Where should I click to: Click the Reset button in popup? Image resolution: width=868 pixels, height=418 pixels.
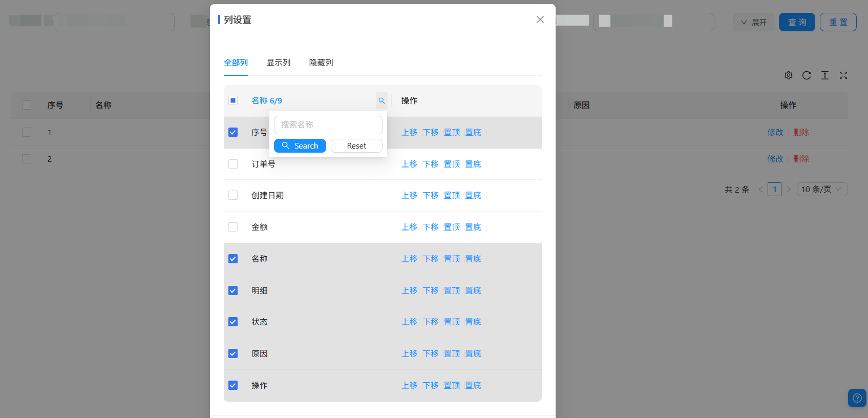tap(356, 146)
